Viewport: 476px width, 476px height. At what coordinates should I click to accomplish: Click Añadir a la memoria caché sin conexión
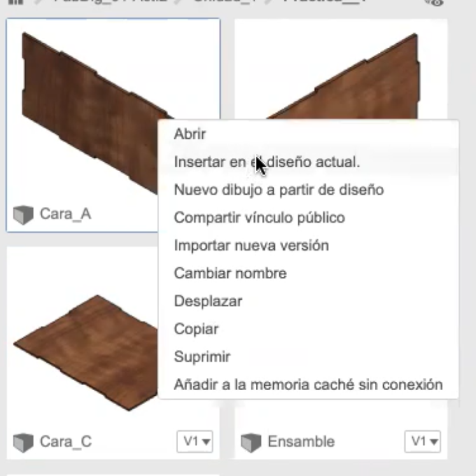pyautogui.click(x=309, y=384)
